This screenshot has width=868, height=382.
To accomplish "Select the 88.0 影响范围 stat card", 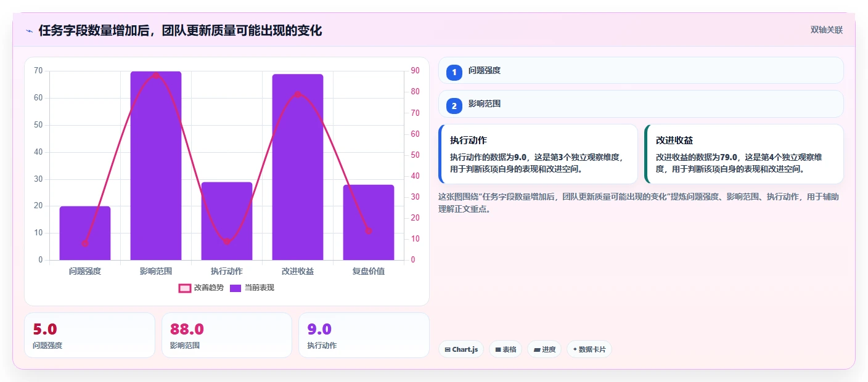I will (x=227, y=335).
